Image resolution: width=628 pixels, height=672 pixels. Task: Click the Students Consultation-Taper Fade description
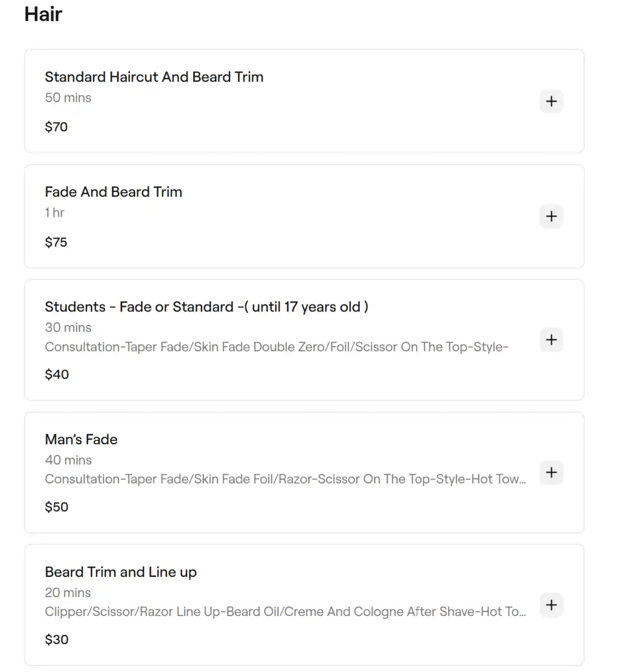tap(276, 347)
